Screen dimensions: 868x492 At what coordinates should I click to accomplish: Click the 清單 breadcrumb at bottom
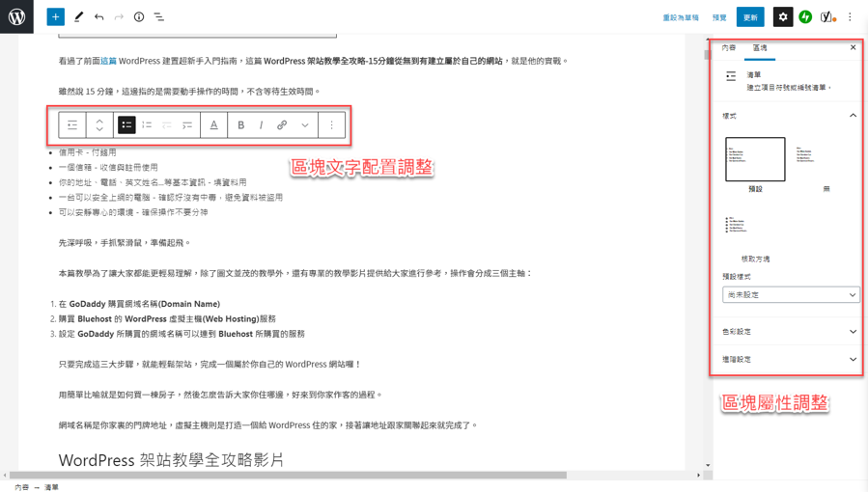[51, 487]
